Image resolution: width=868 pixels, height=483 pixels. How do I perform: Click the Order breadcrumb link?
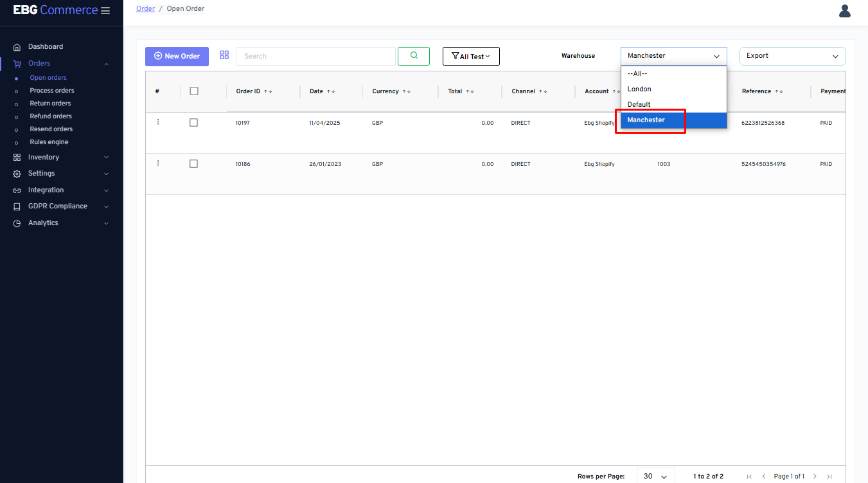pos(145,9)
